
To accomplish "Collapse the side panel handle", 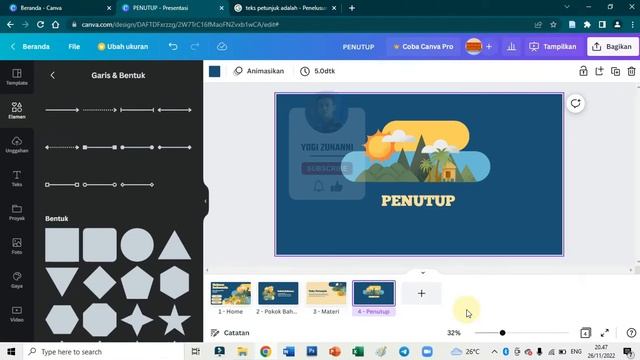I will (205, 201).
